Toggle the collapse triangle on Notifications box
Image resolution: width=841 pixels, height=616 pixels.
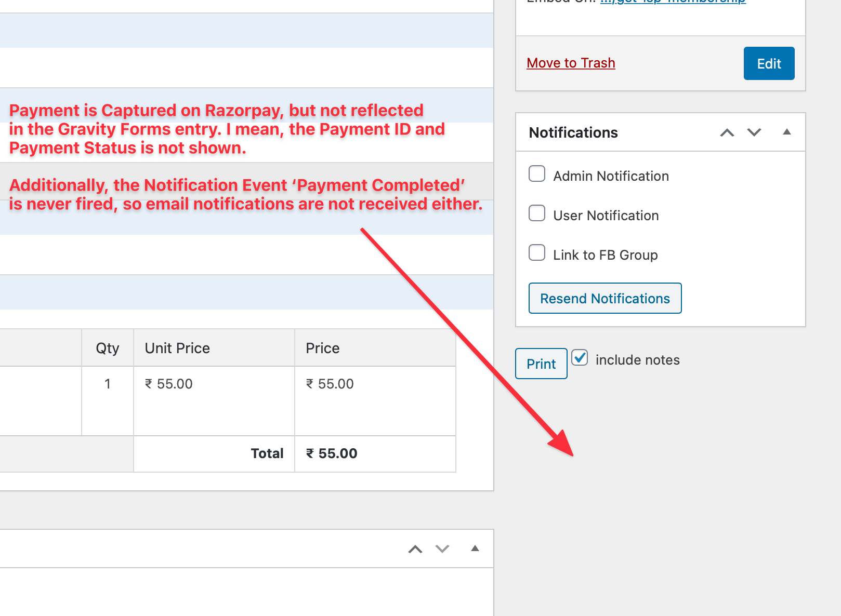[x=786, y=132]
